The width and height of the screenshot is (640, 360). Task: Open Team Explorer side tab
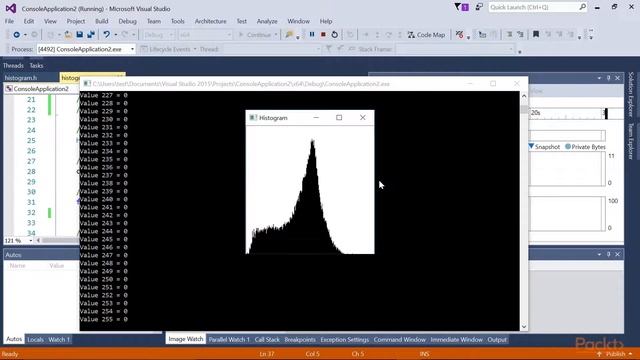[x=631, y=141]
